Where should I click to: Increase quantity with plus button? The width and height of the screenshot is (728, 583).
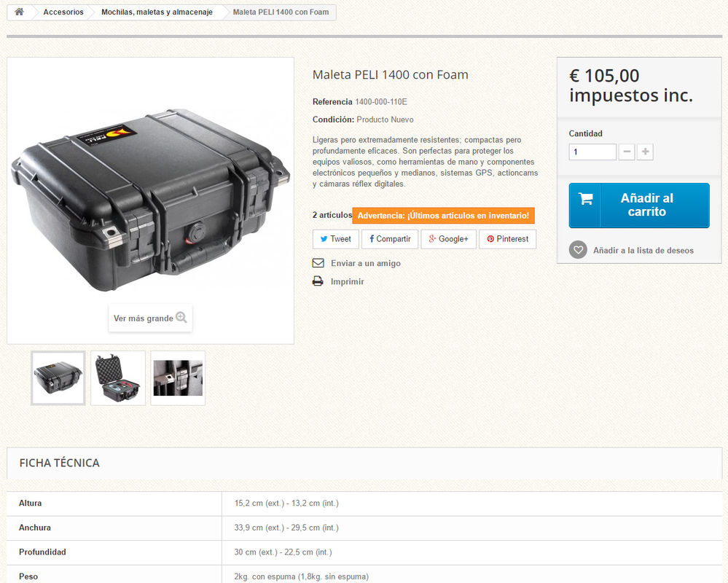coord(646,152)
